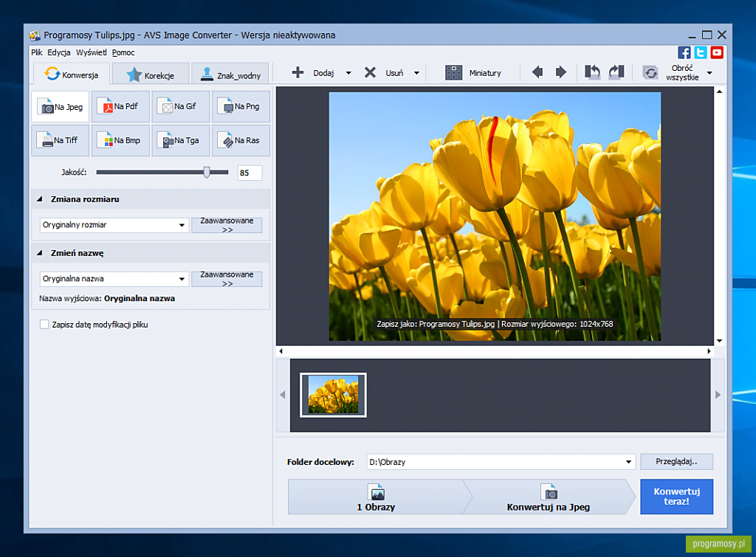Select the Na Bmp format
Viewport: 756px width, 557px height.
coord(120,140)
